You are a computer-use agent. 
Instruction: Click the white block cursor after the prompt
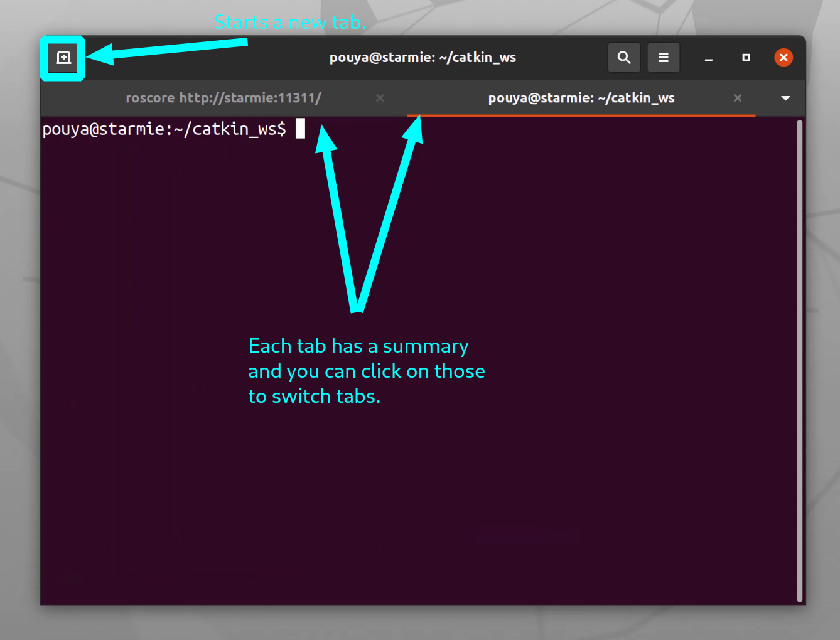tap(300, 129)
